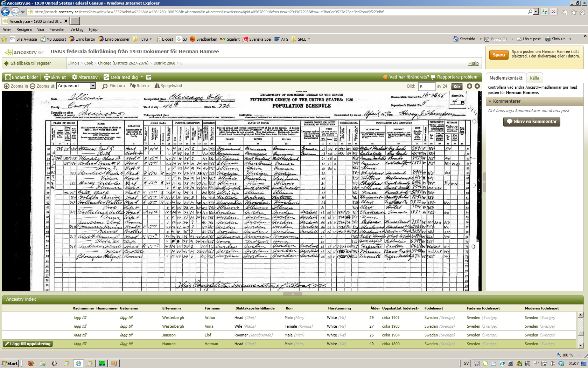Click the Förstora magnify icon
This screenshot has height=368, width=588.
pos(105,86)
